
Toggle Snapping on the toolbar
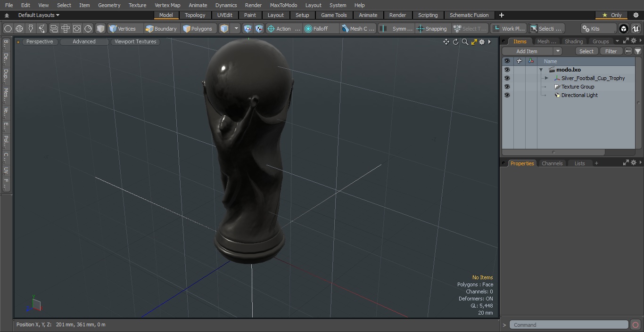coord(432,29)
